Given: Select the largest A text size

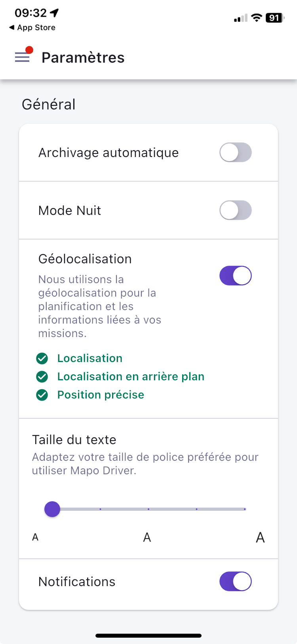Looking at the screenshot, I should click(260, 537).
